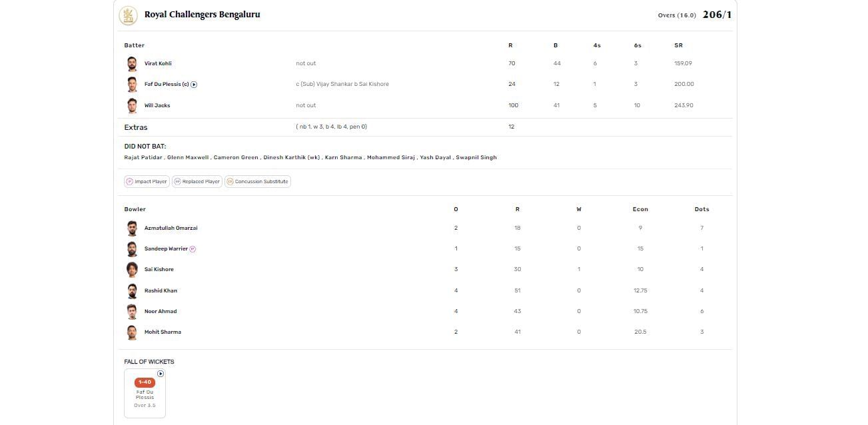Play Faf Du Plessis dismissal video icon
Image resolution: width=868 pixels, height=425 pixels.
click(194, 85)
